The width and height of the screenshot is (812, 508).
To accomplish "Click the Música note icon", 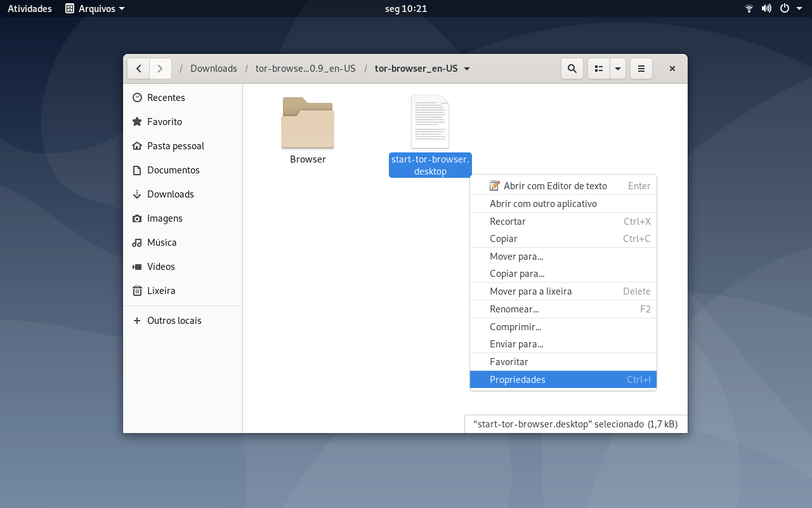I will [x=137, y=243].
